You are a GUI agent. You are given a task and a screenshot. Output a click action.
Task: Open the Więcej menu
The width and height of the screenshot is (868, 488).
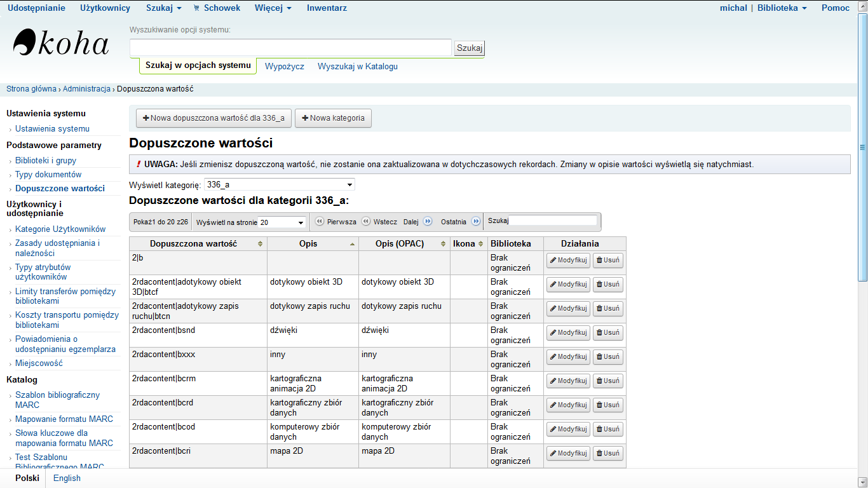pyautogui.click(x=273, y=8)
